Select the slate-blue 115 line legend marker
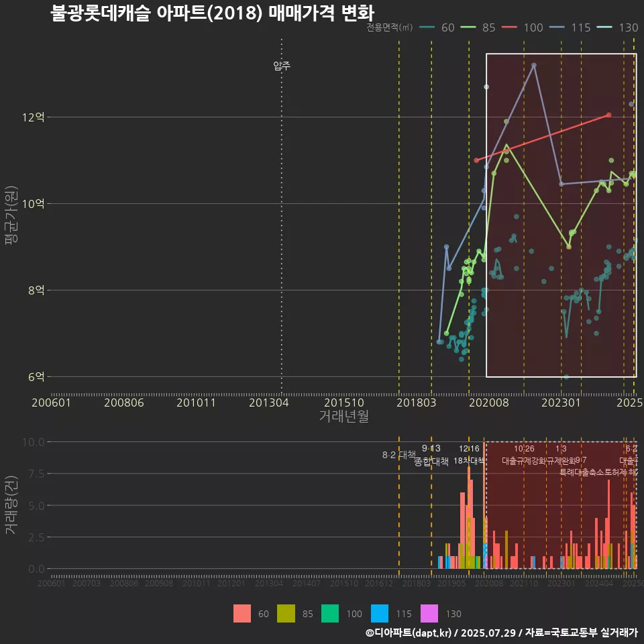The height and width of the screenshot is (644, 644). pyautogui.click(x=557, y=28)
